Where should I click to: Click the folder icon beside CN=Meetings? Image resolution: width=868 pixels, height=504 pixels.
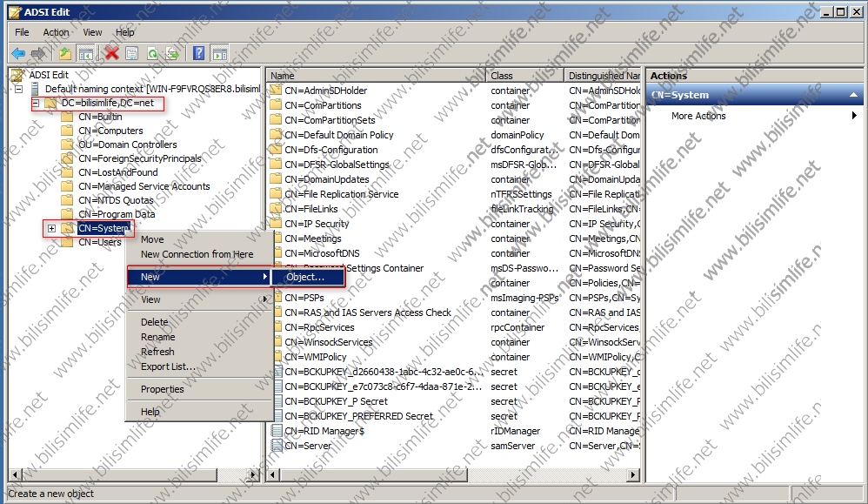pyautogui.click(x=276, y=239)
